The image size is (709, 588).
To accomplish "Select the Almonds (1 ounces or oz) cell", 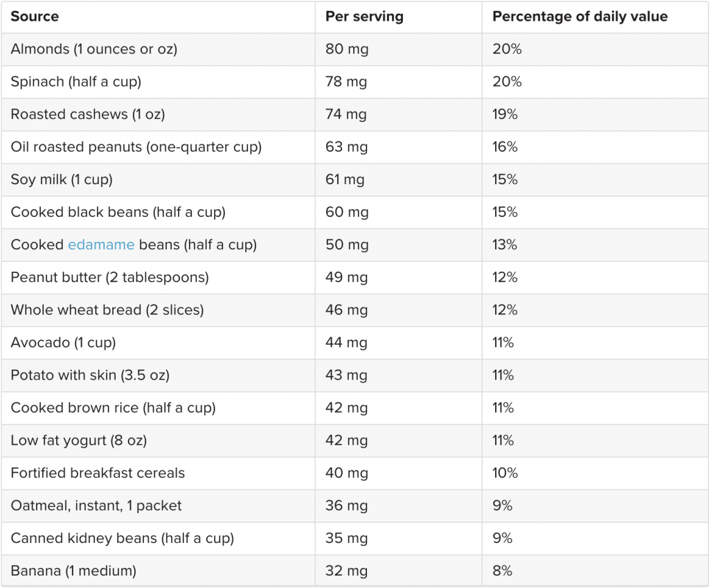I will click(93, 49).
